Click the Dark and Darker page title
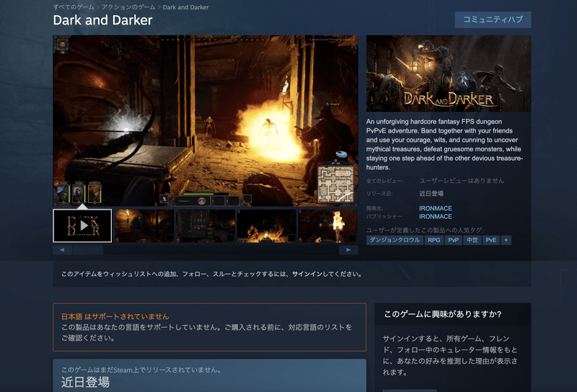This screenshot has height=392, width=577. [102, 20]
